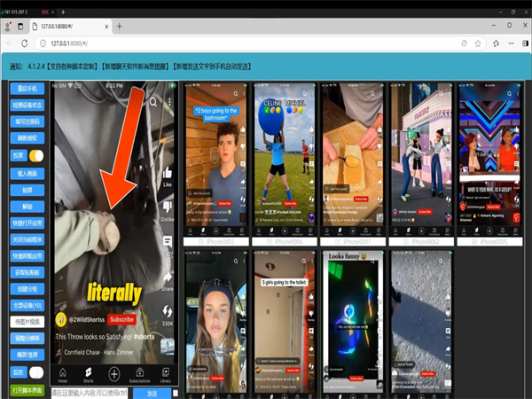Tick the checkbox next to the 发送 button
The image size is (532, 399).
pyautogui.click(x=176, y=393)
